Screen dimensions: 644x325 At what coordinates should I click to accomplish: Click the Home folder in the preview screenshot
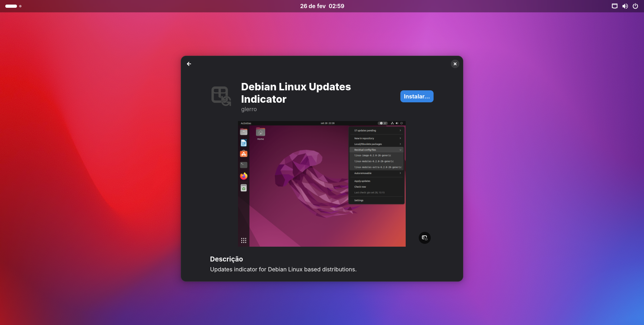pyautogui.click(x=261, y=133)
